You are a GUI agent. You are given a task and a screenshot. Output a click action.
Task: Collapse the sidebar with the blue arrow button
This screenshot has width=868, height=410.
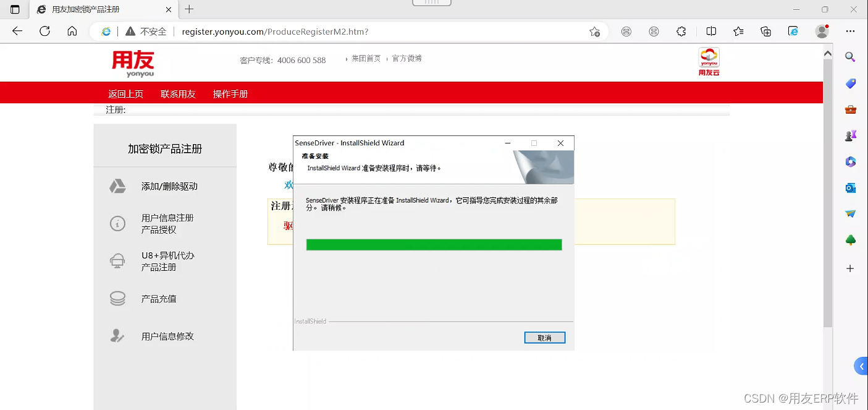pyautogui.click(x=861, y=366)
